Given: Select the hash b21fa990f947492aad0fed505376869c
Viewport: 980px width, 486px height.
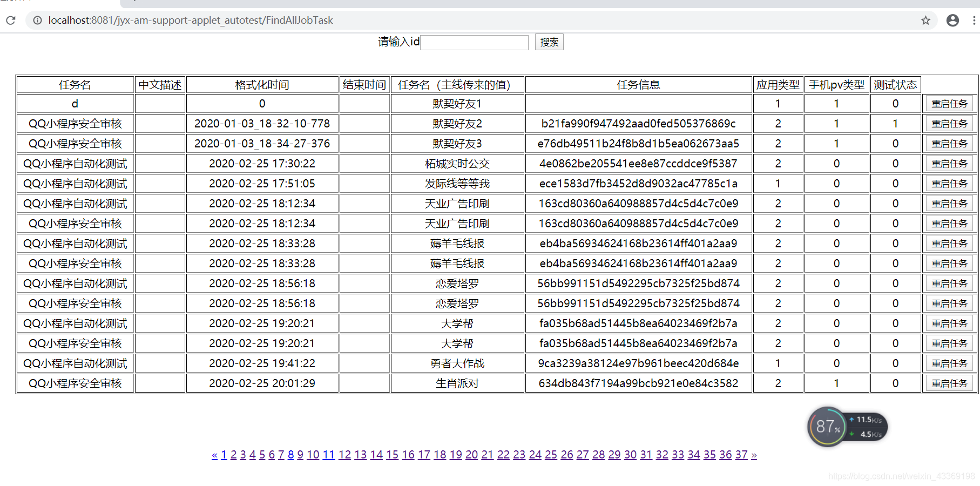Looking at the screenshot, I should 639,124.
